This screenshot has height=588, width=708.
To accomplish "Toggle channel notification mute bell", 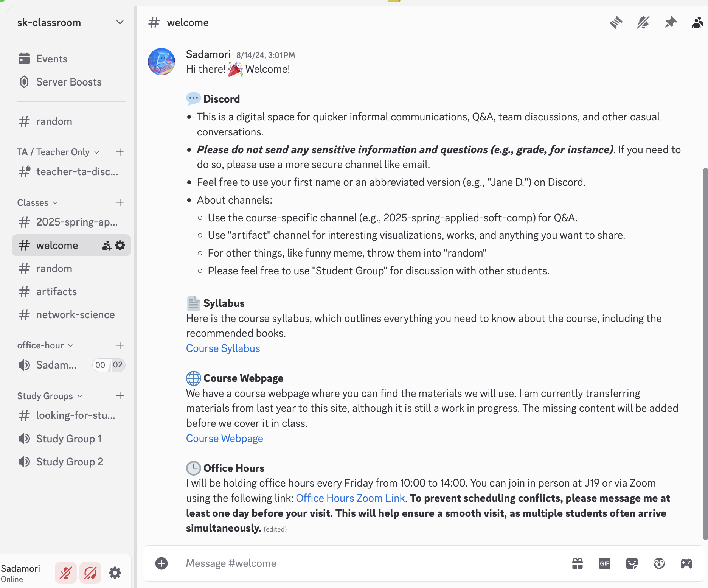I will pyautogui.click(x=643, y=23).
